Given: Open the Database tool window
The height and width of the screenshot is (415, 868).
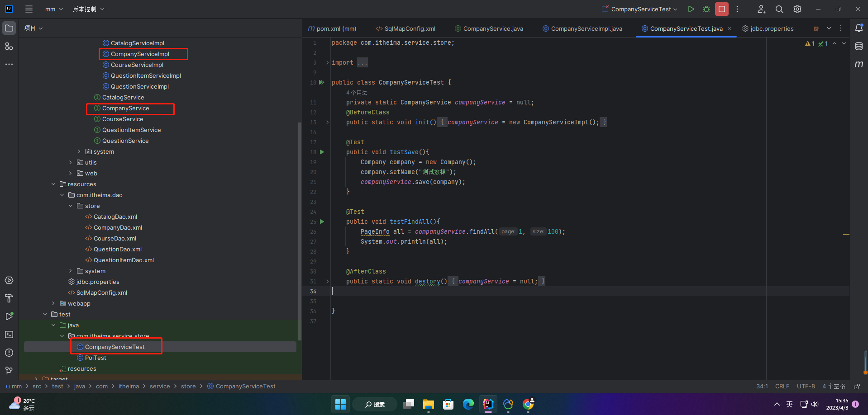Looking at the screenshot, I should (859, 46).
